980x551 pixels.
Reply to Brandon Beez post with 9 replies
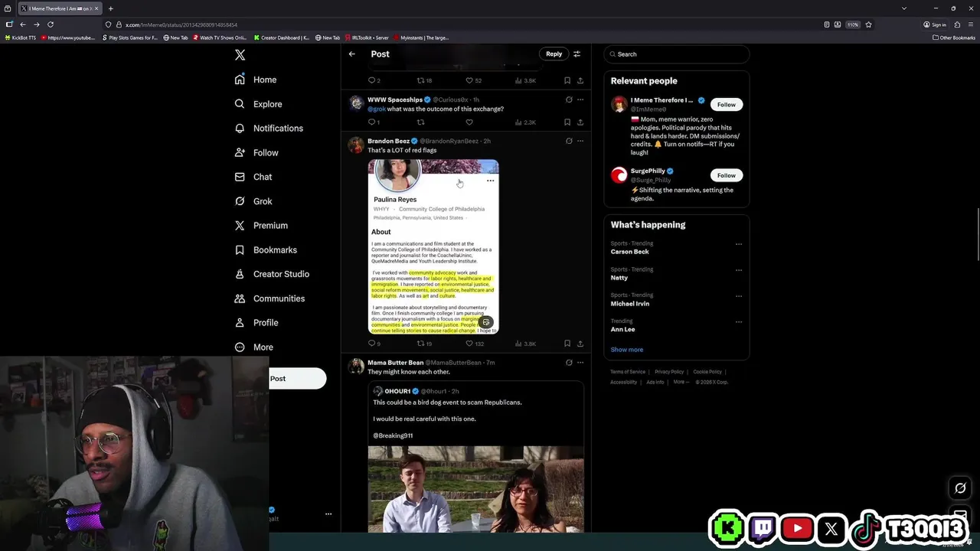(x=374, y=344)
